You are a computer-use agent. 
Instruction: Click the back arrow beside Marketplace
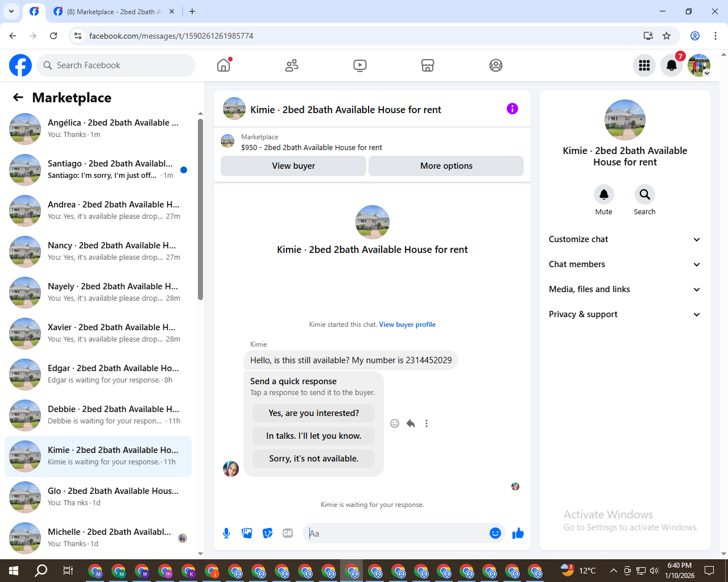pos(18,97)
